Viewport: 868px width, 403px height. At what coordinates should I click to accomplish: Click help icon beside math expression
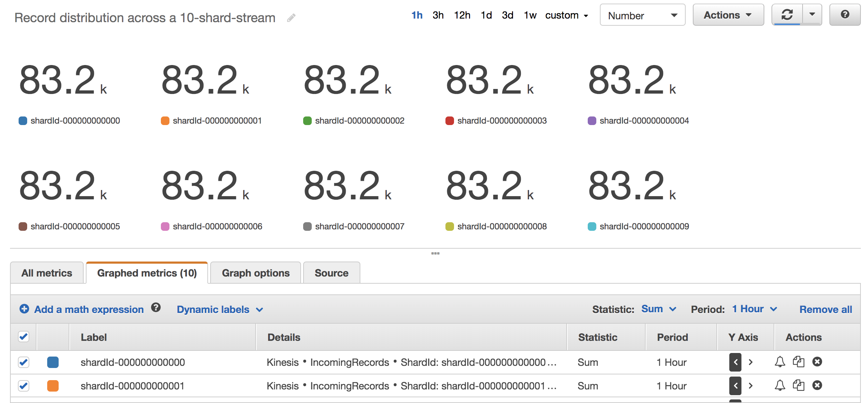[x=156, y=308]
